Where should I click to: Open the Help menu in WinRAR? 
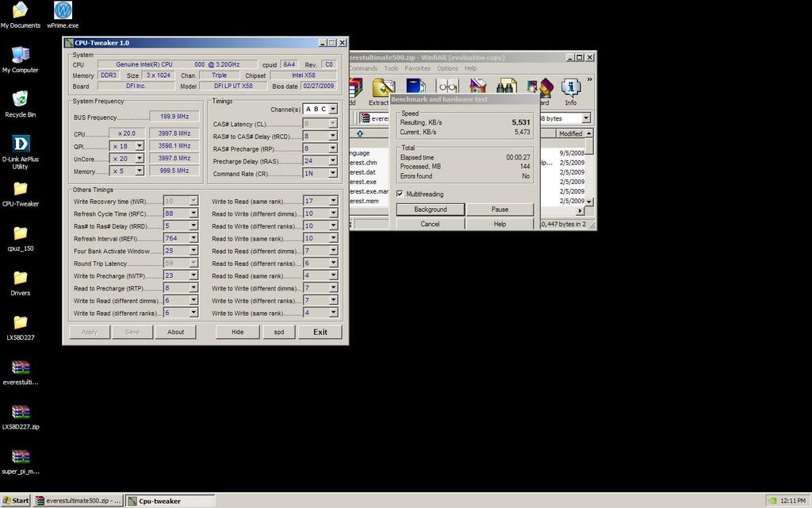point(470,68)
